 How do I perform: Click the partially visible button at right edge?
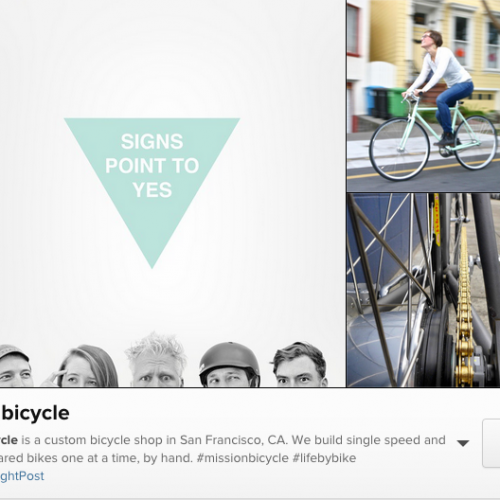point(491,443)
